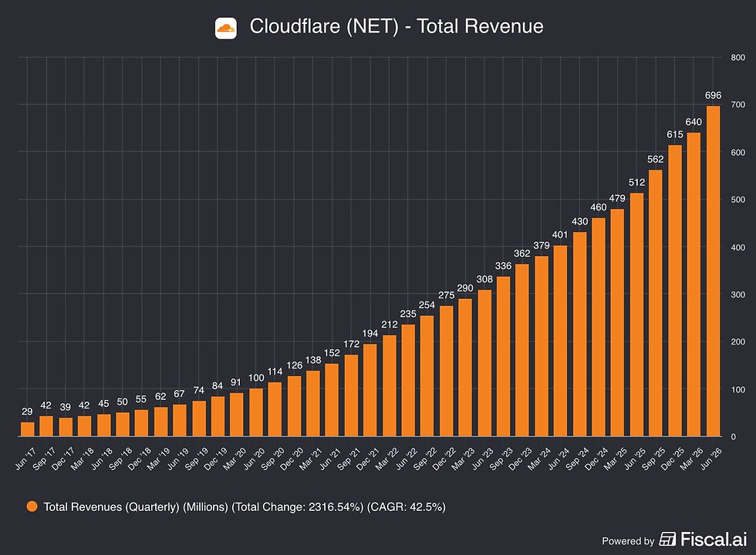Screen dimensions: 756x555
Task: Click the '460' value label
Action: coord(599,207)
